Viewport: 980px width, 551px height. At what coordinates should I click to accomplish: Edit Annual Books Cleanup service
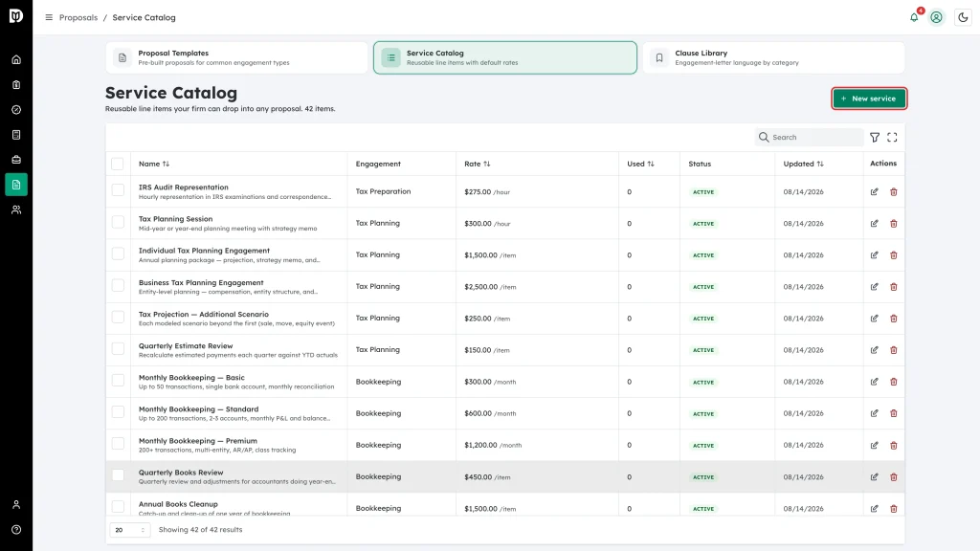(x=875, y=509)
